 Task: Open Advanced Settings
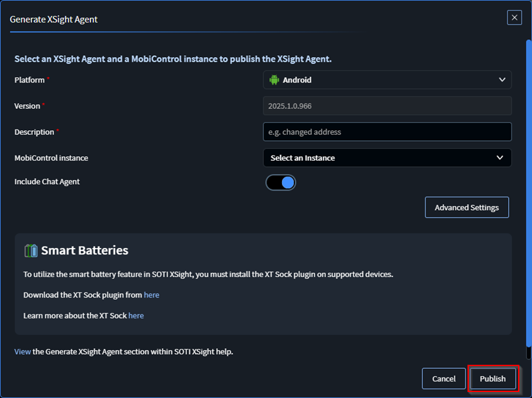point(466,207)
